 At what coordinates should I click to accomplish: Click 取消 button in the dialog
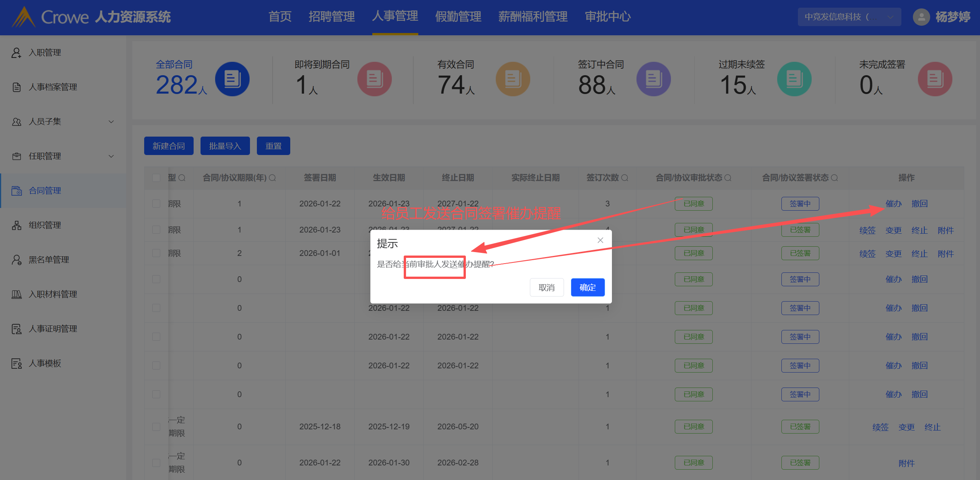pos(546,287)
